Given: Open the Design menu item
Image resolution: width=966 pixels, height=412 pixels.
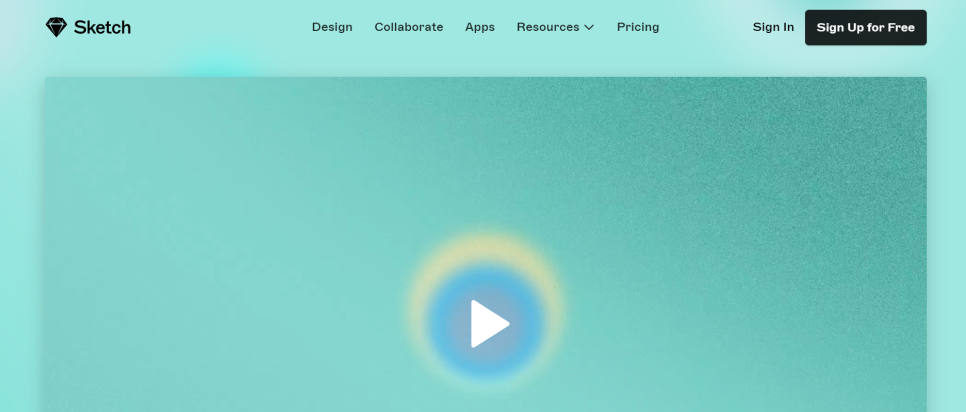Looking at the screenshot, I should pos(332,27).
